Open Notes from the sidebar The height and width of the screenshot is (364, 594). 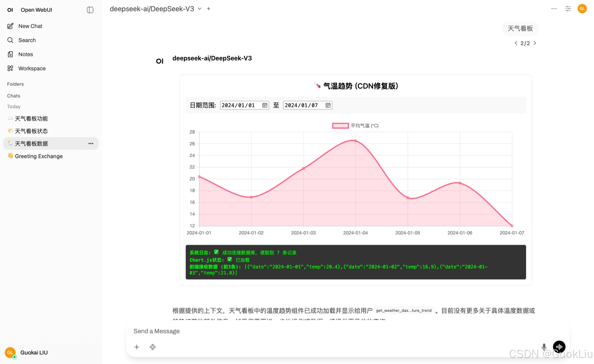25,54
